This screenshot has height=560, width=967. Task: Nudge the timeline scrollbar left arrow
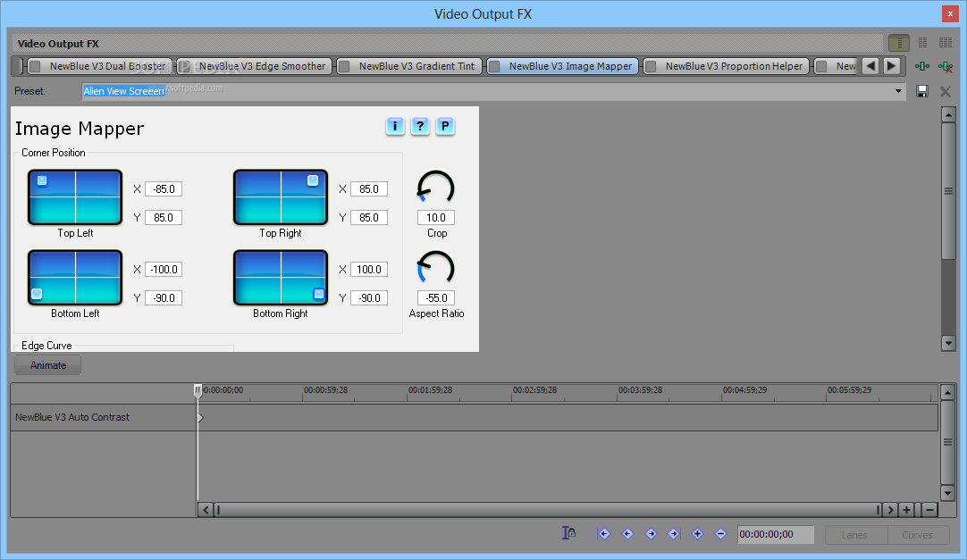pos(206,509)
